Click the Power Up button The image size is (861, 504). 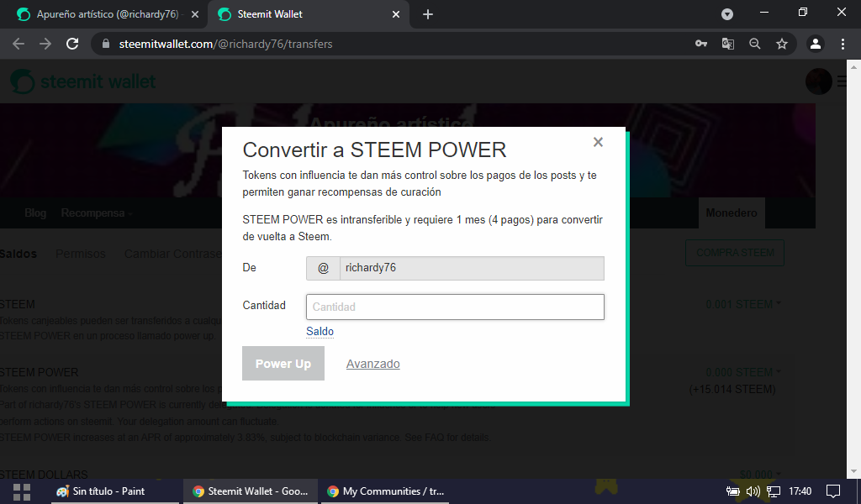(283, 363)
